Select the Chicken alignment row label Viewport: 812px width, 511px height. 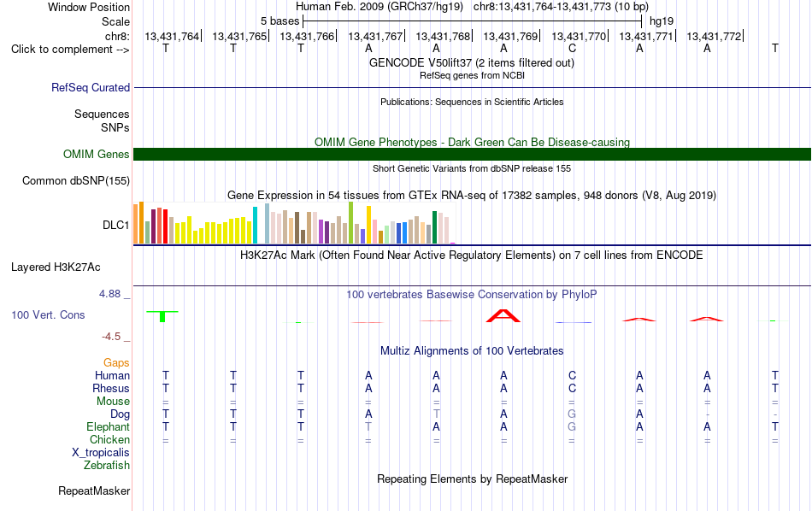coord(109,439)
